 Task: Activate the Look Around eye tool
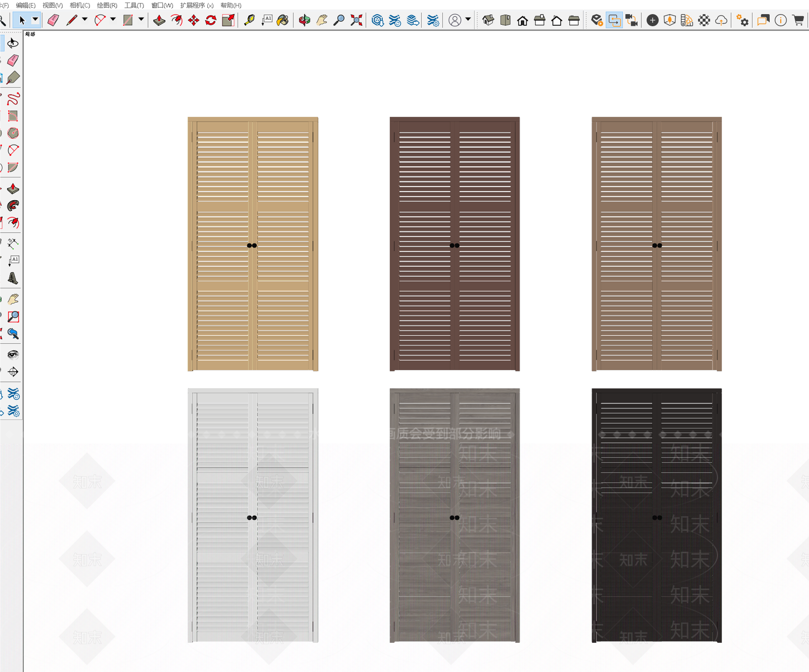(x=13, y=354)
